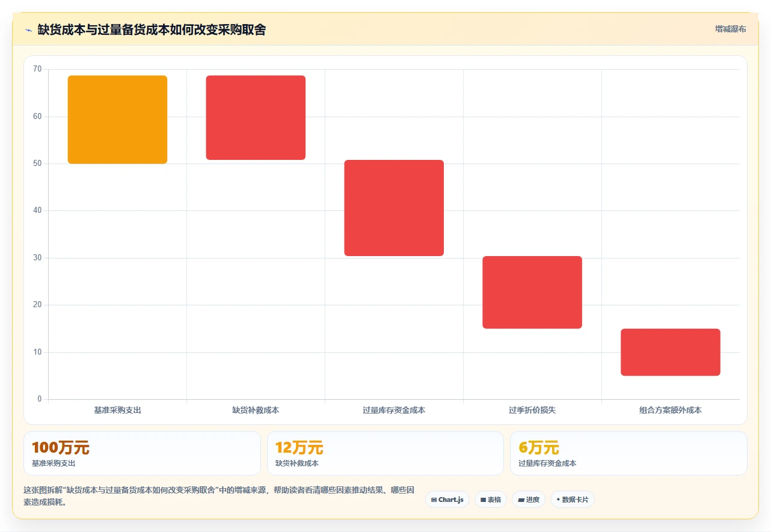Click the lightning icon beside the chart title
Viewport: 771px width, 532px height.
[28, 29]
